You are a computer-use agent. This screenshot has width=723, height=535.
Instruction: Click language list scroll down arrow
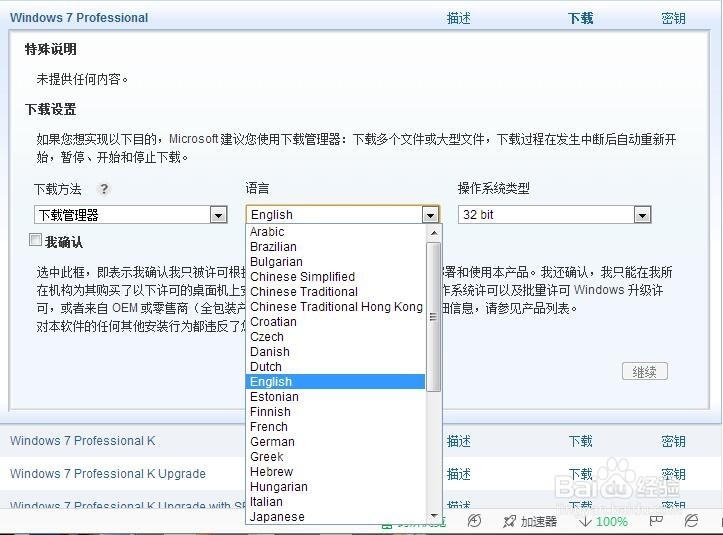tap(433, 516)
